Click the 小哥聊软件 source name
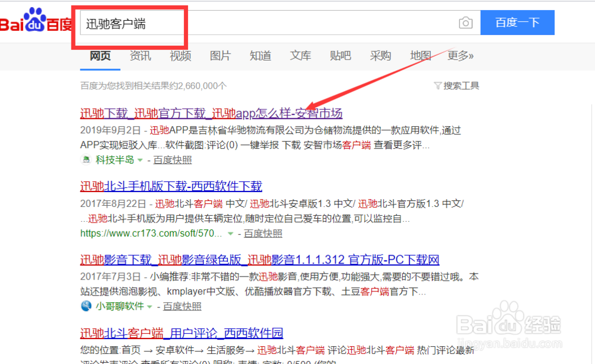Image resolution: width=595 pixels, height=364 pixels. (x=120, y=306)
